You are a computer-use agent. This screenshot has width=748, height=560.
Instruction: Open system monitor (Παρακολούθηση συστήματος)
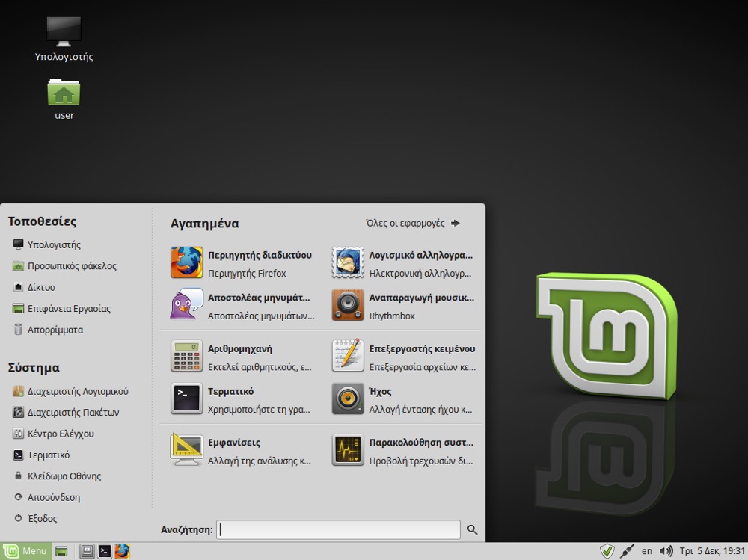(x=404, y=450)
